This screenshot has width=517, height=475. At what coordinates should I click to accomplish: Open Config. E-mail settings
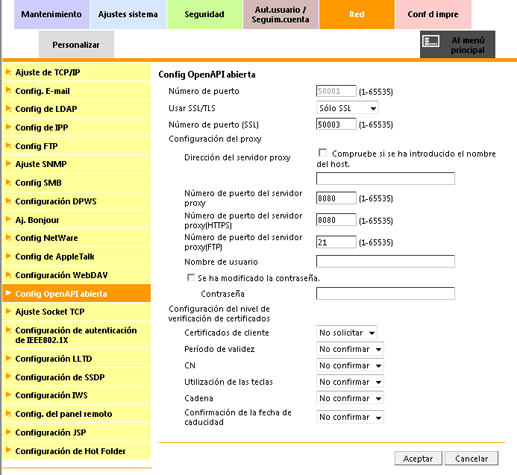[x=77, y=91]
